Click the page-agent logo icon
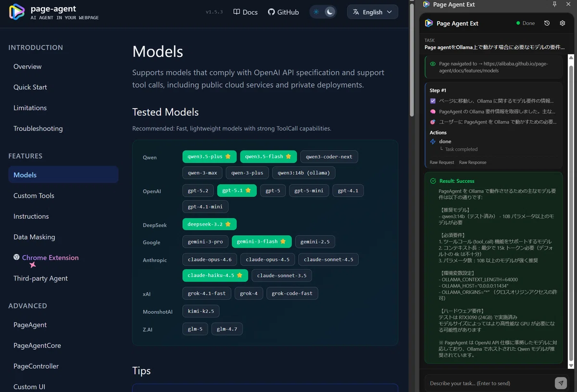 click(17, 12)
